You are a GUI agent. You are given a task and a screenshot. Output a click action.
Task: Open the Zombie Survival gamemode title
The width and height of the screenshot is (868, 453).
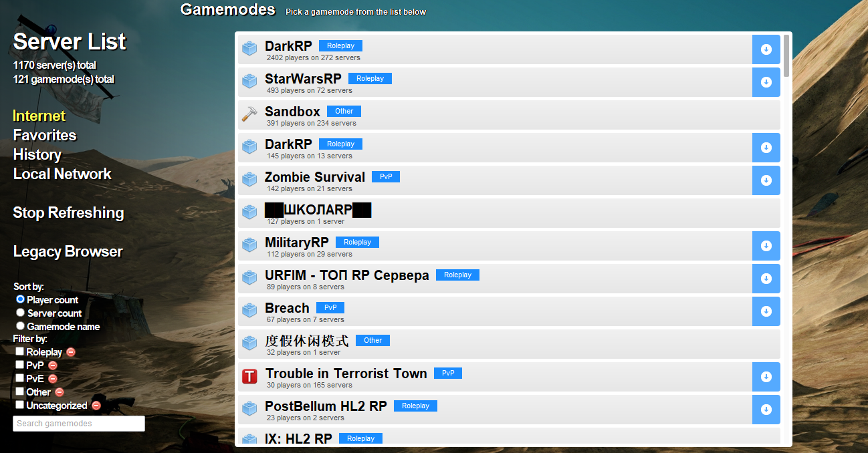coord(315,177)
